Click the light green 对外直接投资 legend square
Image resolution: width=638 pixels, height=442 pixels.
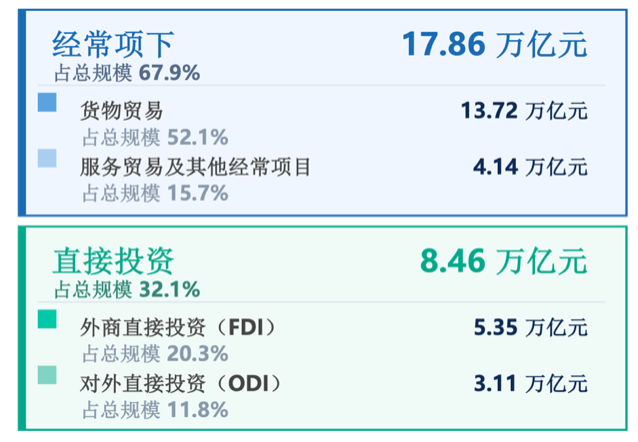point(47,375)
